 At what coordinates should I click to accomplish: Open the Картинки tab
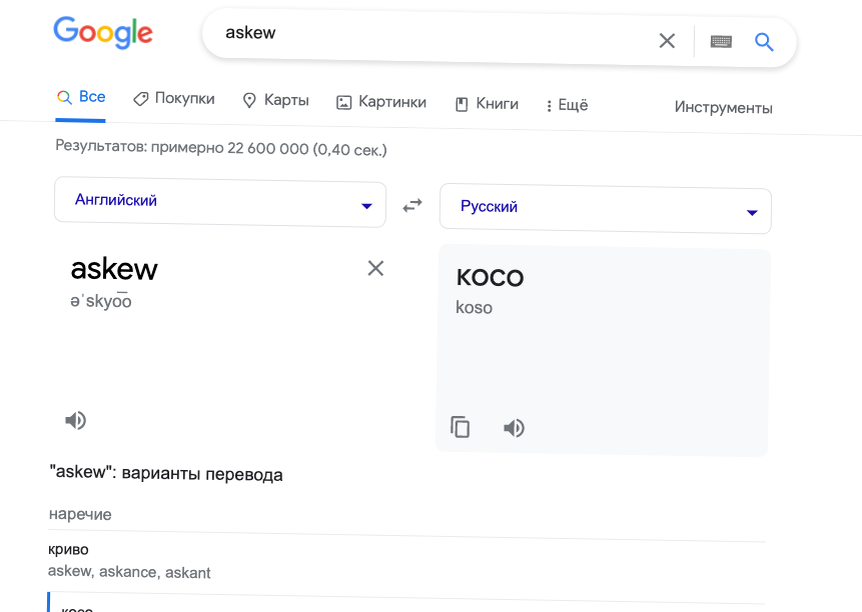[381, 102]
